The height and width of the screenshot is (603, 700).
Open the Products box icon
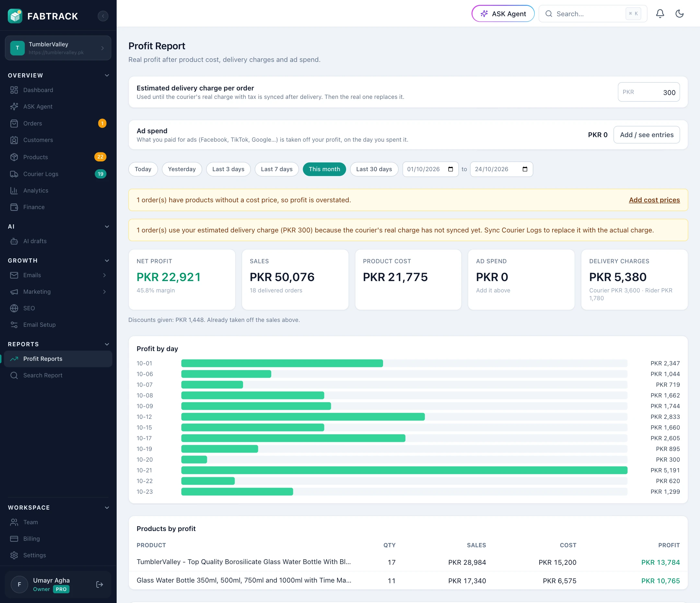(x=14, y=157)
